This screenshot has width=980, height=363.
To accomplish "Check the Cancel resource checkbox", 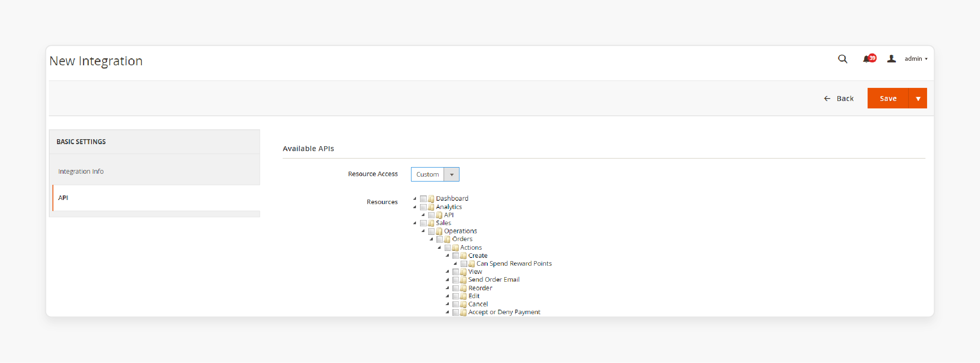I will [x=456, y=304].
